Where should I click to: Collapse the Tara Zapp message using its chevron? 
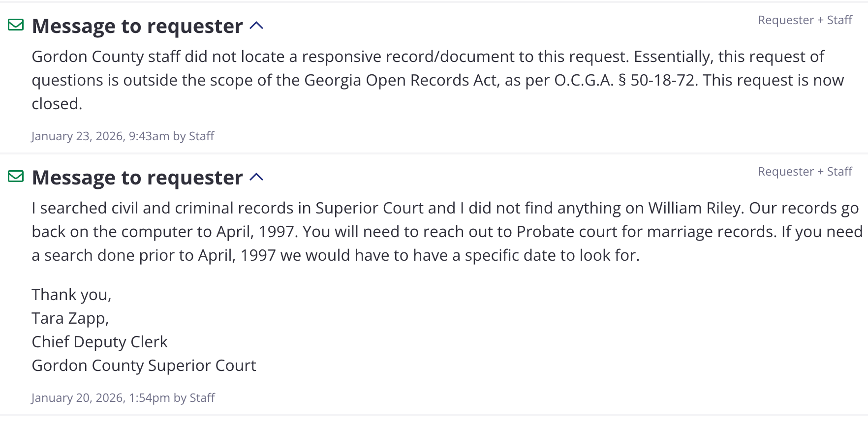click(x=256, y=177)
